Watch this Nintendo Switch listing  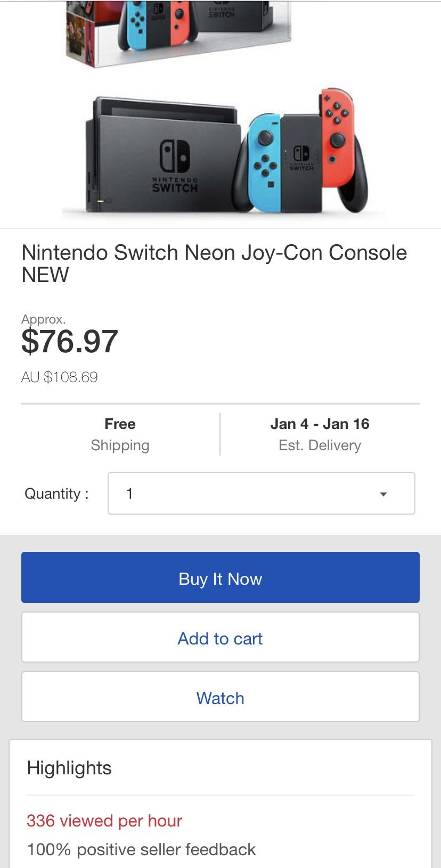(220, 698)
